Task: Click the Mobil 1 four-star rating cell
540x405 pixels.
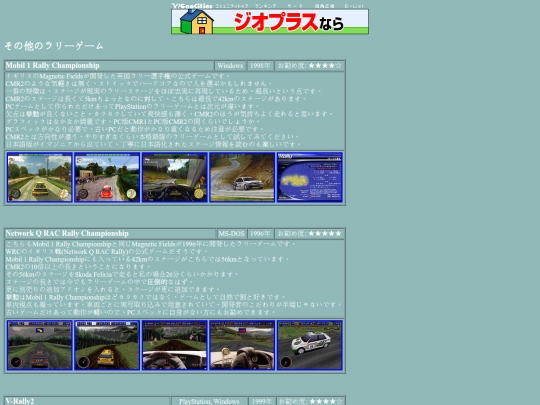Action: click(310, 66)
